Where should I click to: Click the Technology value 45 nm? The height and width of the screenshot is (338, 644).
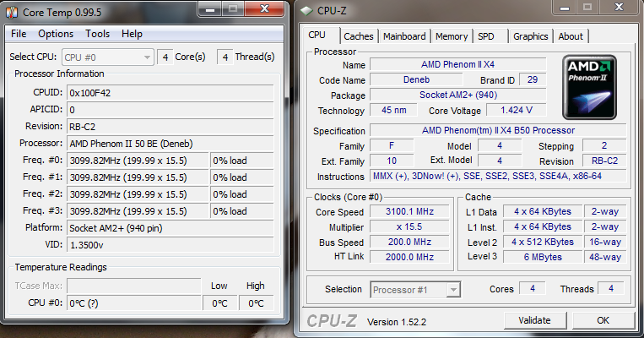pos(393,110)
